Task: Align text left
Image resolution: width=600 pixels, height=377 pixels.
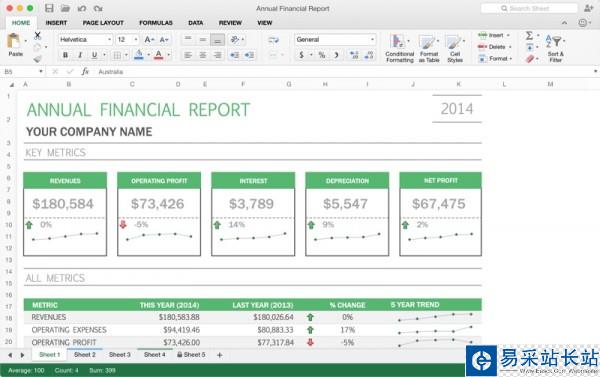Action: tap(188, 55)
